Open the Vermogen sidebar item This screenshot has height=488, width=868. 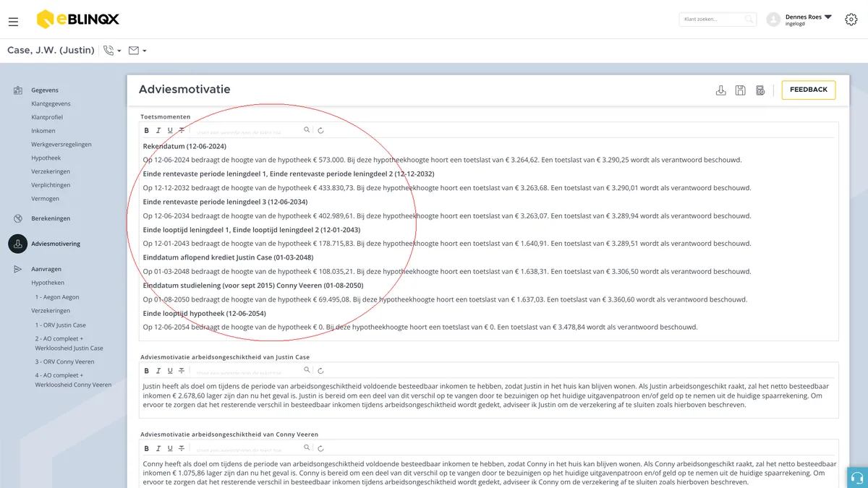(x=46, y=198)
